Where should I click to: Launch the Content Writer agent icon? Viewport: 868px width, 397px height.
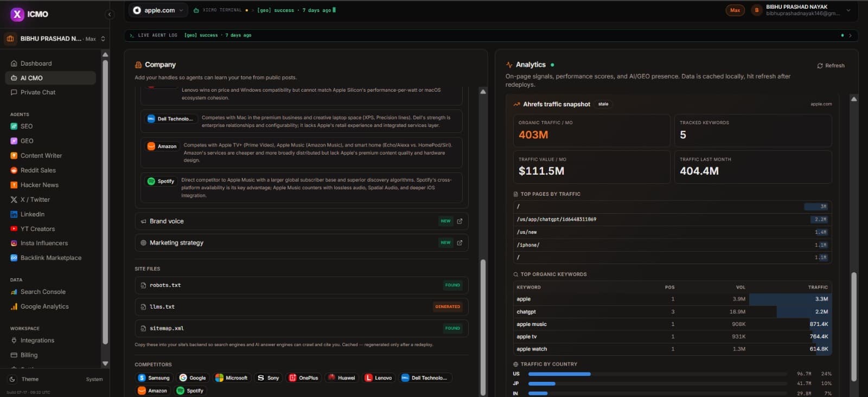tap(14, 156)
